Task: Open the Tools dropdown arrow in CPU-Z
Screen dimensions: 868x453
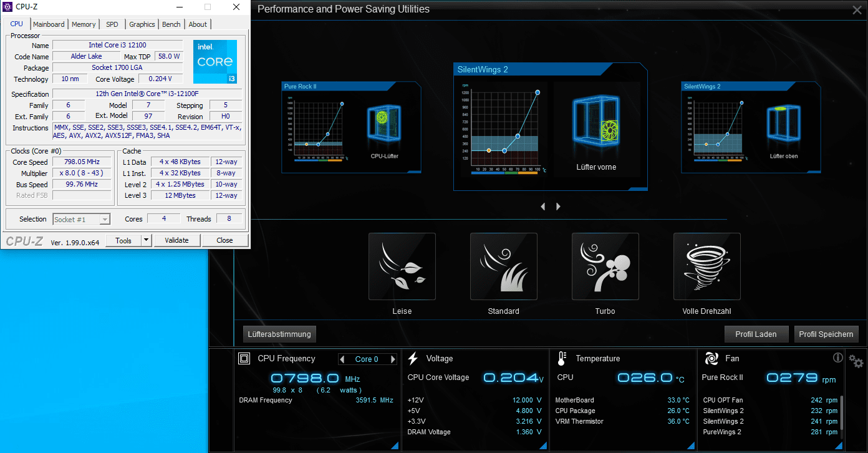Action: pos(146,240)
